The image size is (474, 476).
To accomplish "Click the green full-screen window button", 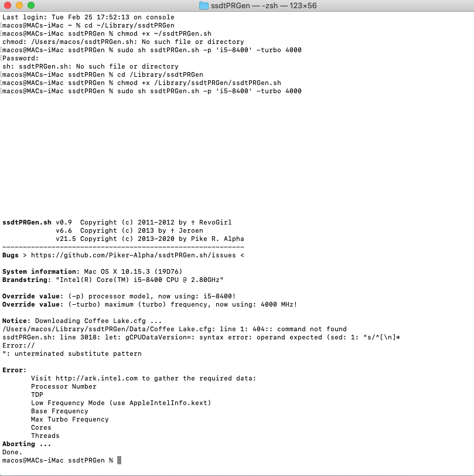I will [x=31, y=5].
